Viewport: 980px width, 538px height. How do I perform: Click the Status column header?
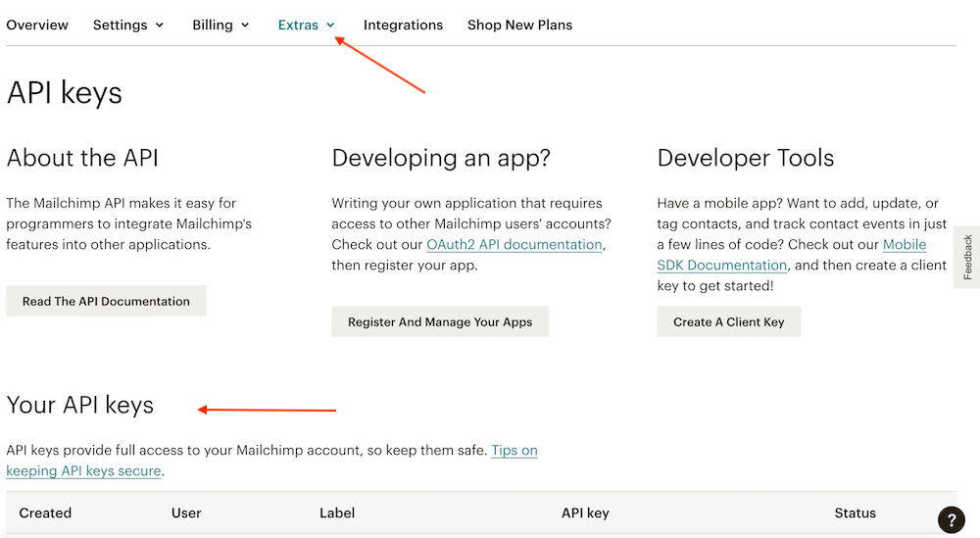point(855,513)
